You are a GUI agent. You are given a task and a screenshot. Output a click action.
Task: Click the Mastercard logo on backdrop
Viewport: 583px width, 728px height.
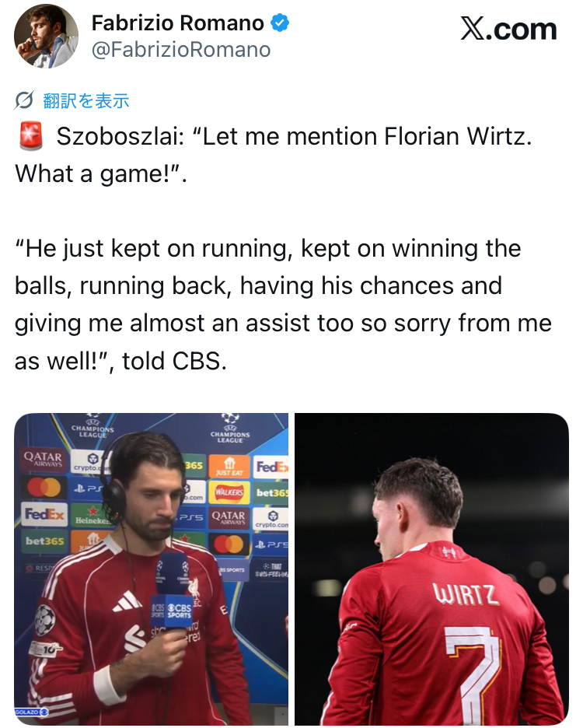point(44,488)
